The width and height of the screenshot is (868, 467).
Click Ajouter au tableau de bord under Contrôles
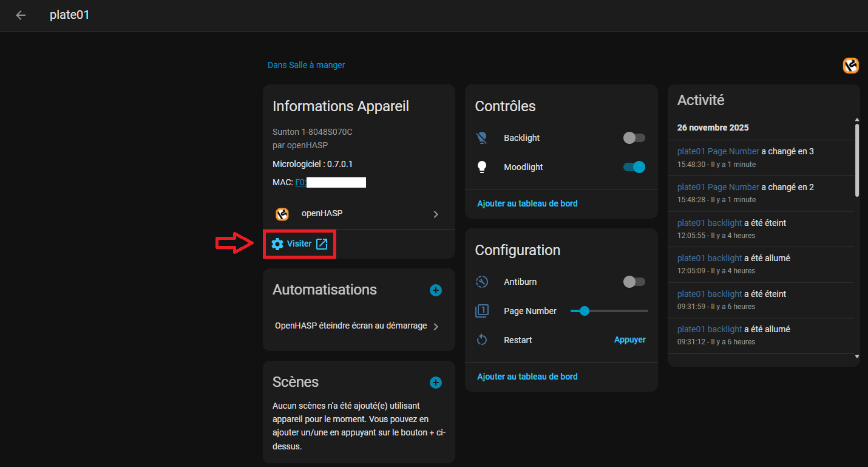point(527,203)
